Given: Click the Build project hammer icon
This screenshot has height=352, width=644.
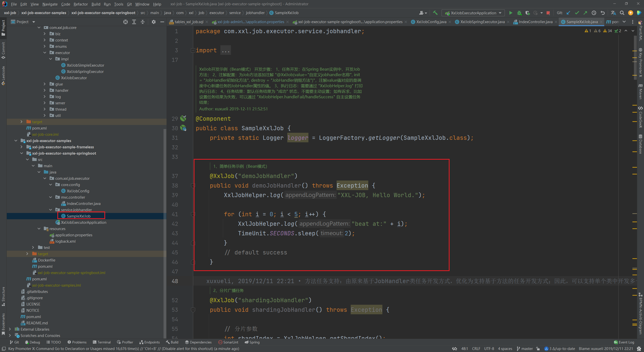Looking at the screenshot, I should pyautogui.click(x=435, y=13).
